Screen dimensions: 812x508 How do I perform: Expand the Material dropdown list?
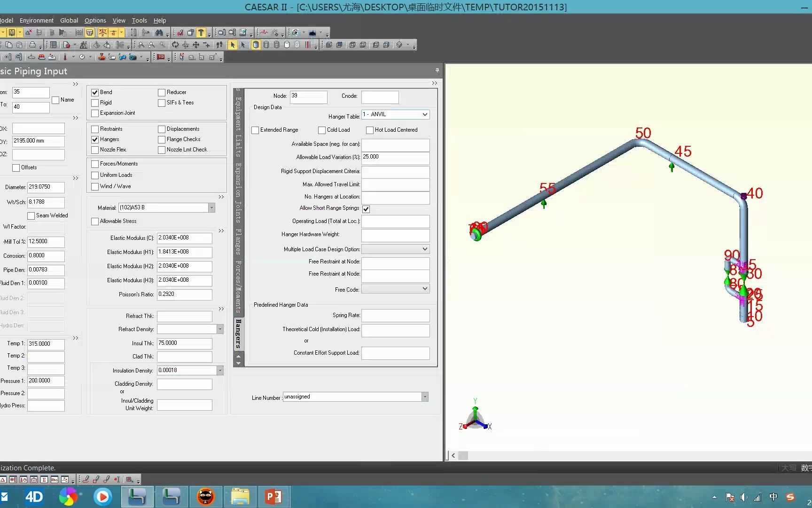[211, 207]
